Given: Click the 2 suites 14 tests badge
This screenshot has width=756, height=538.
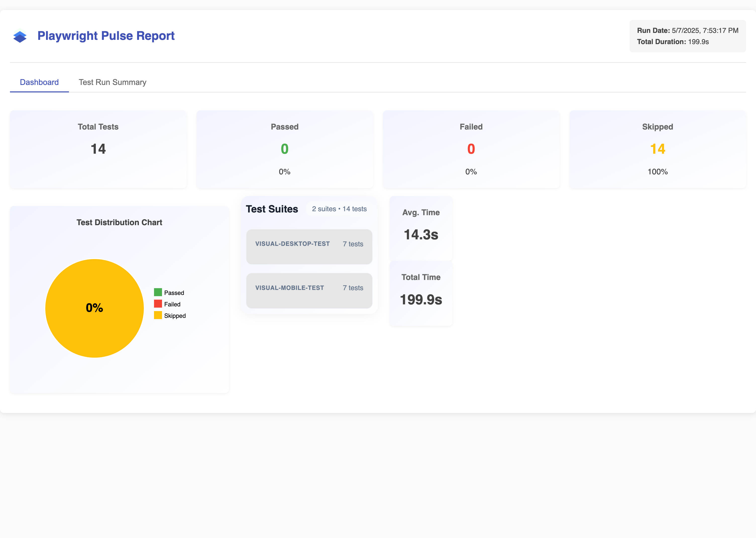Looking at the screenshot, I should pyautogui.click(x=339, y=209).
